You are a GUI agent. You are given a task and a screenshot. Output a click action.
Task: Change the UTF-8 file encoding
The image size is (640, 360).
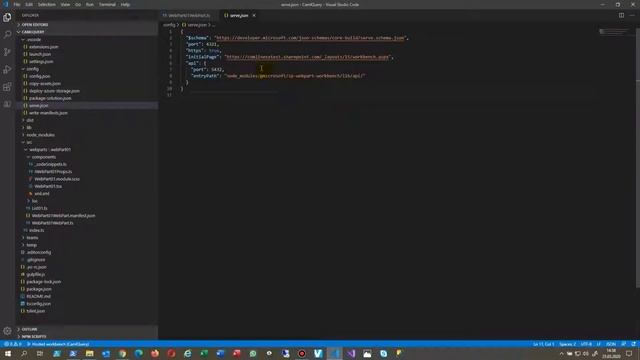coord(586,344)
